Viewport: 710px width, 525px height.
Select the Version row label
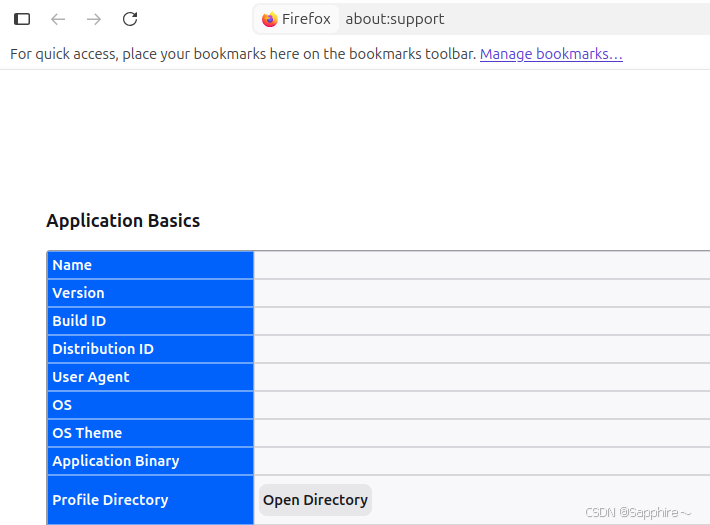[x=78, y=293]
